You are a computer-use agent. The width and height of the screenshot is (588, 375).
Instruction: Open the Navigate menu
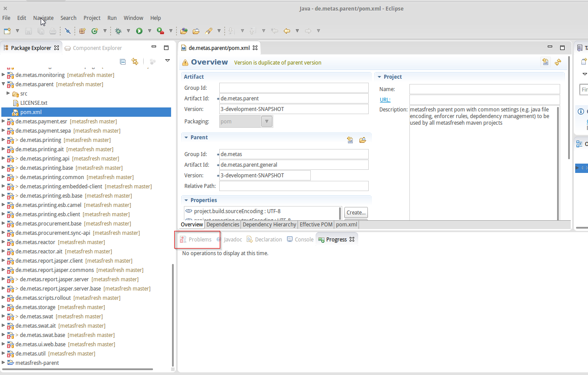click(43, 18)
